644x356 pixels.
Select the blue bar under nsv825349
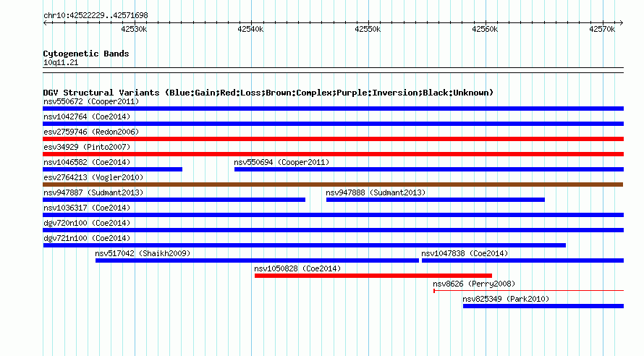tap(543, 306)
